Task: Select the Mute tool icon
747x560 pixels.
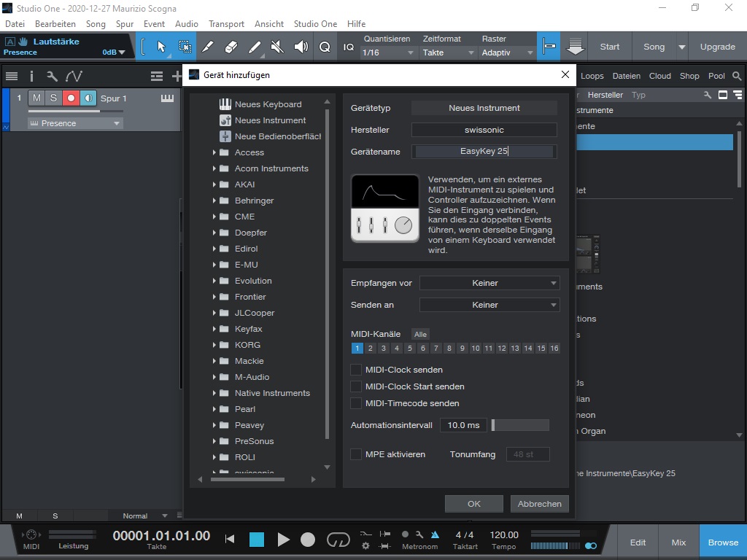Action: tap(277, 47)
